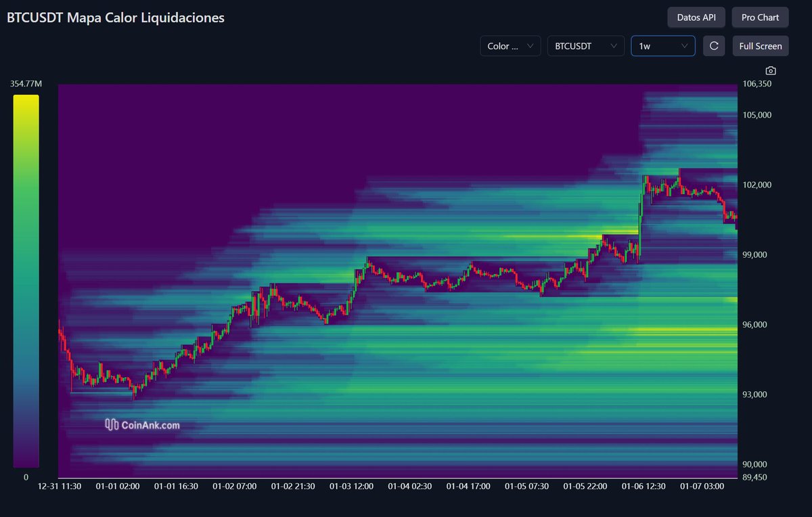Open the screenshot camera icon
Viewport: 812px width, 517px height.
click(770, 70)
